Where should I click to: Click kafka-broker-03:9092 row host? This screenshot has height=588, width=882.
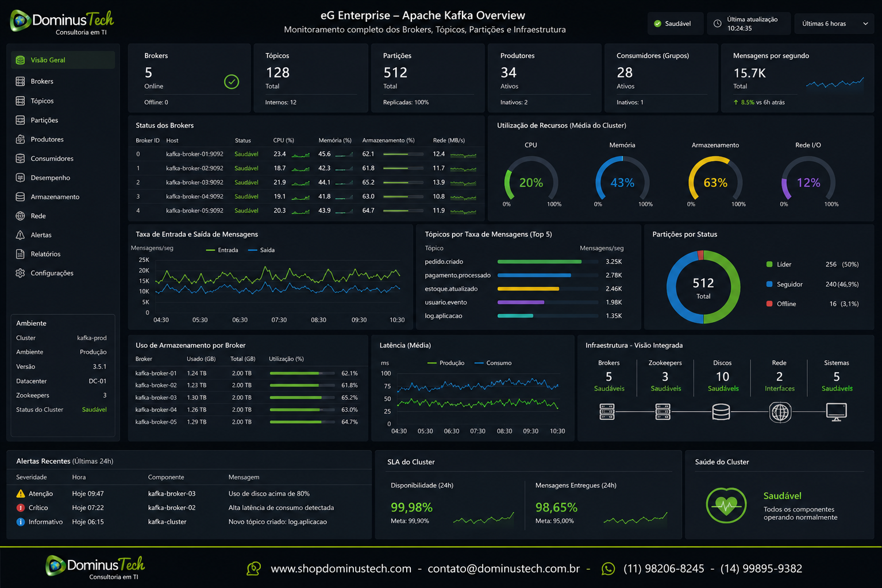(195, 182)
